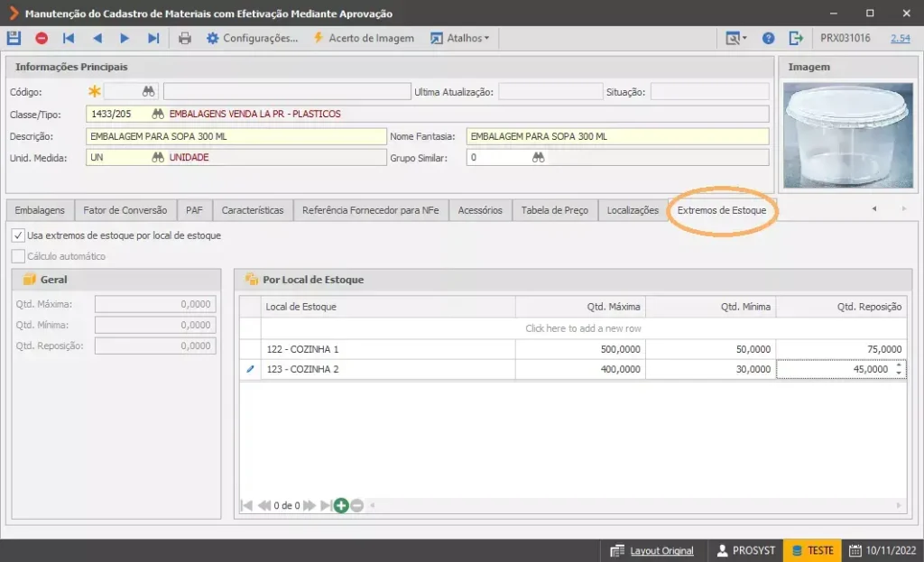Click the red cancel icon in toolbar
The width and height of the screenshot is (924, 562).
click(x=42, y=38)
